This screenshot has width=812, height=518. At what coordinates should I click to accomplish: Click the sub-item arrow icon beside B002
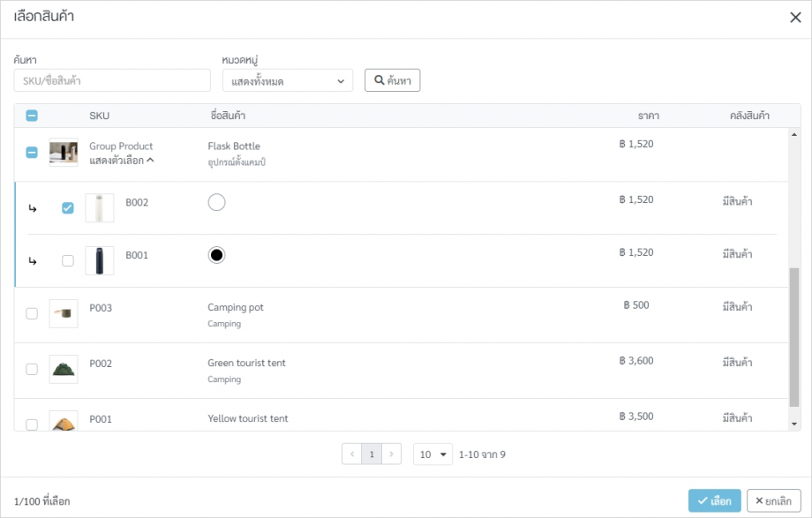[x=33, y=208]
